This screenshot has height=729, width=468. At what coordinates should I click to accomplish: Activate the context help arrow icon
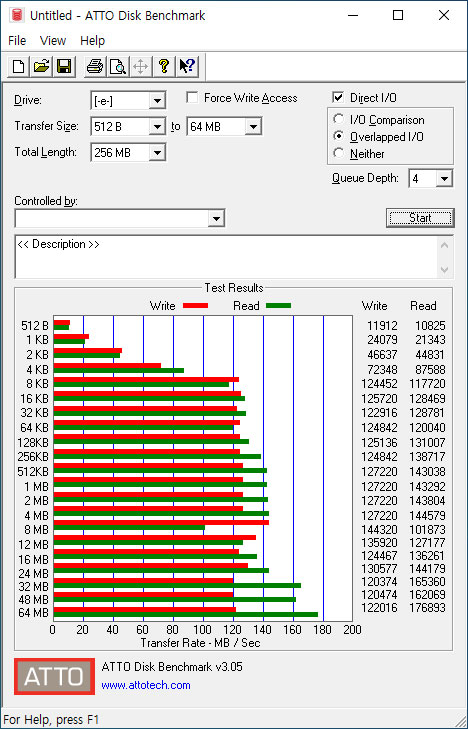point(187,66)
